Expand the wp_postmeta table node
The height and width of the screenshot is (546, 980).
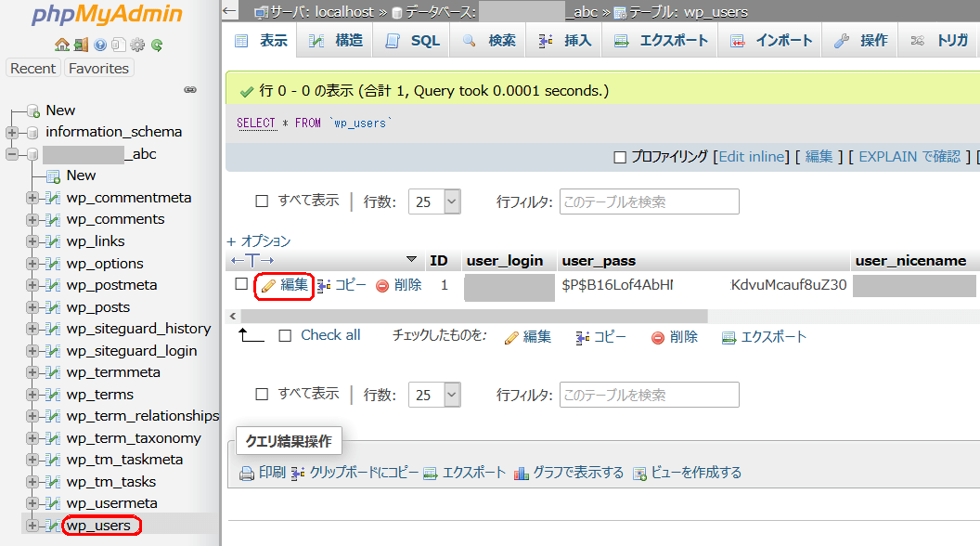tap(32, 285)
